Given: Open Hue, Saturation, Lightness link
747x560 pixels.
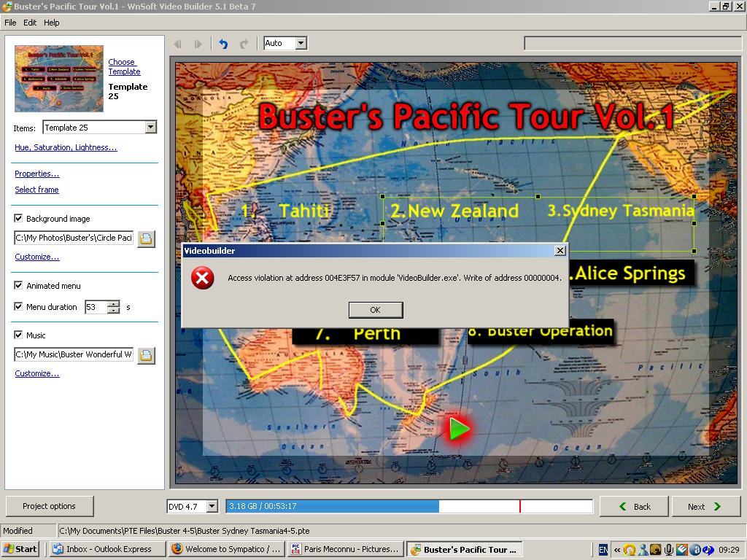Looking at the screenshot, I should pos(66,147).
